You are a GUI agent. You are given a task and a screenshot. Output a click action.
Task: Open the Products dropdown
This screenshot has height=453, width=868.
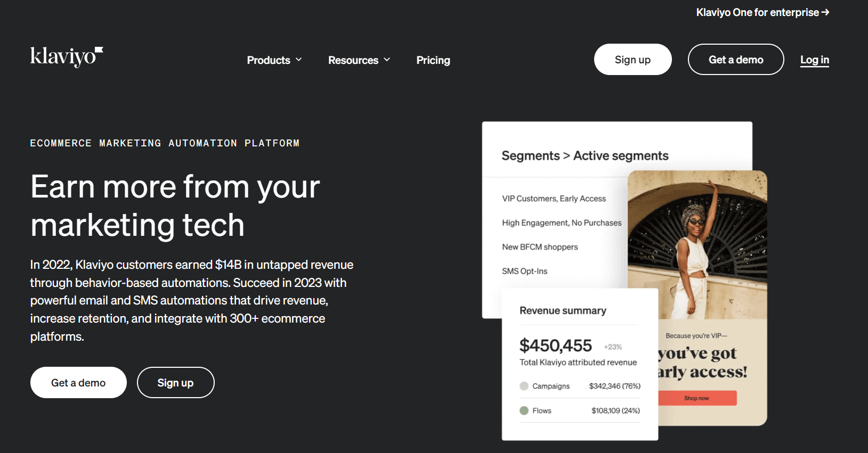tap(274, 60)
